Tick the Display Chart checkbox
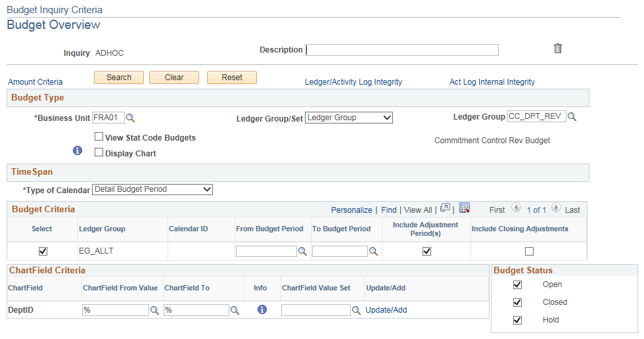This screenshot has width=644, height=339. [99, 152]
